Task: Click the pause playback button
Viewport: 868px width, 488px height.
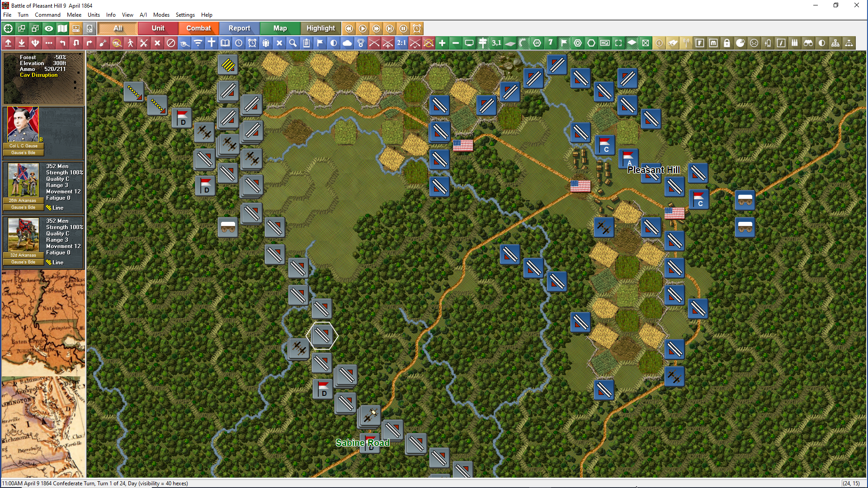Action: pyautogui.click(x=403, y=28)
